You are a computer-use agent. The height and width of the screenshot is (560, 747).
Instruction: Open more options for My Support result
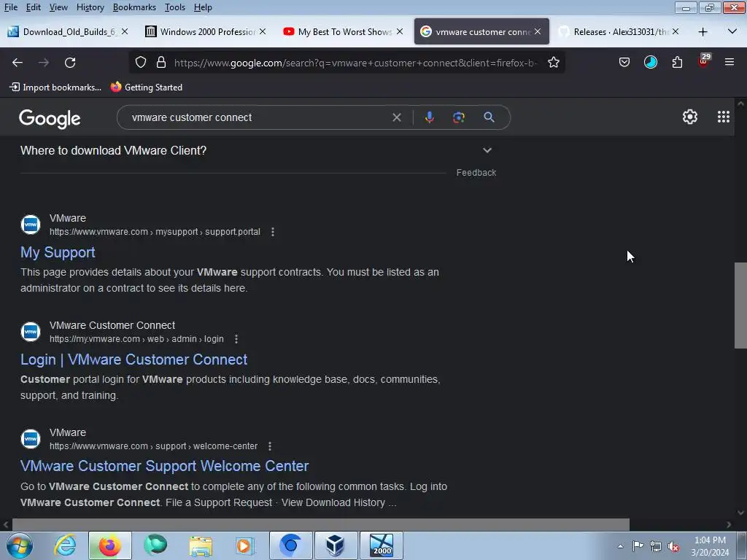(x=273, y=232)
